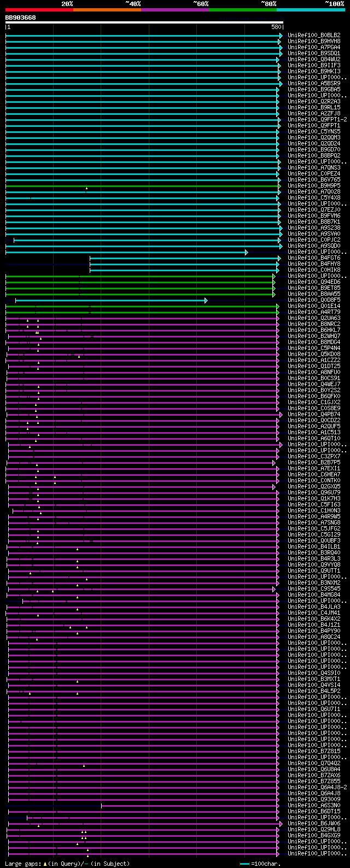
Task: Open hit UniRef100_B9HVH8
Action: click(x=314, y=41)
